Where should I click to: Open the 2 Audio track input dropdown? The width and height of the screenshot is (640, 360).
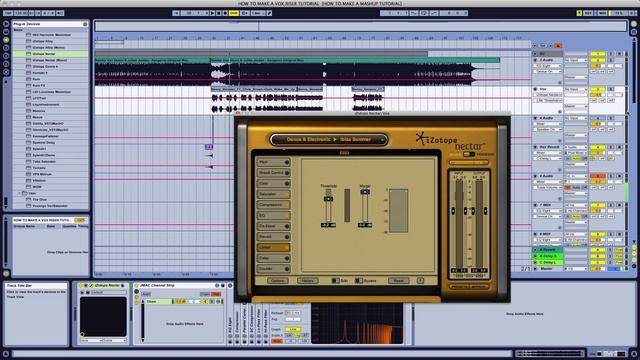[x=576, y=60]
